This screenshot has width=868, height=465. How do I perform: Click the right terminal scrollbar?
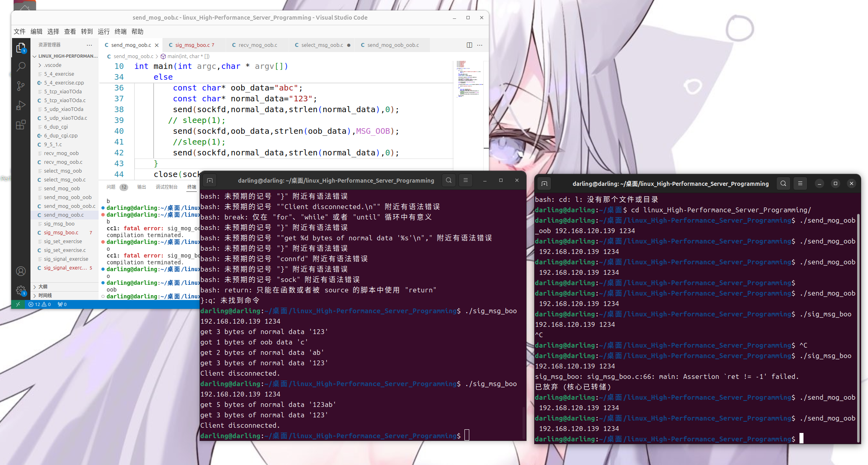coord(858,328)
